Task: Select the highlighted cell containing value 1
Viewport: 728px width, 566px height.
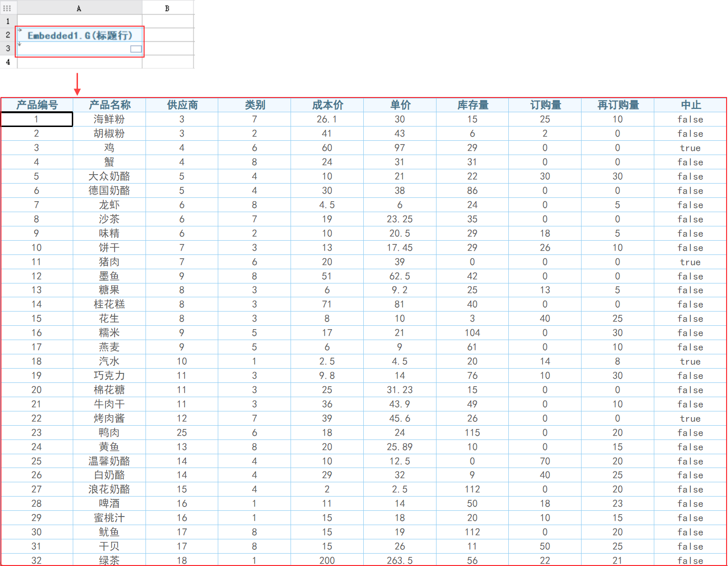Action: pyautogui.click(x=37, y=119)
